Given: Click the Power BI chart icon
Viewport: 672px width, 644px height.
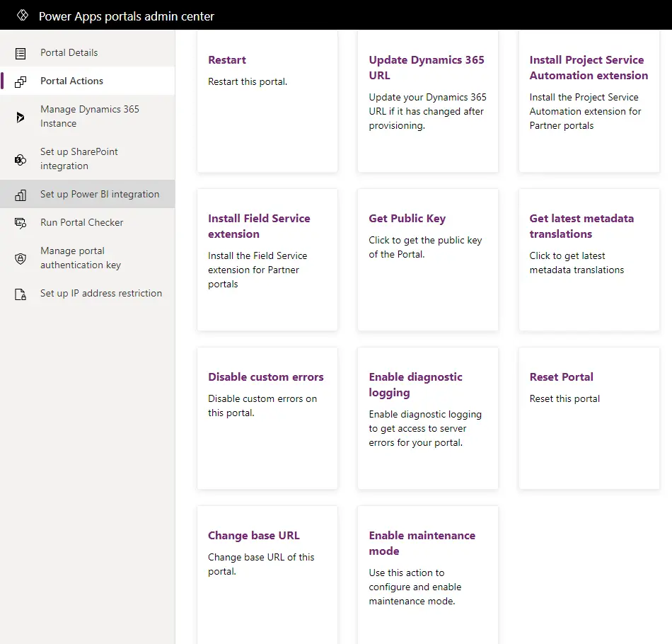Looking at the screenshot, I should pos(20,195).
